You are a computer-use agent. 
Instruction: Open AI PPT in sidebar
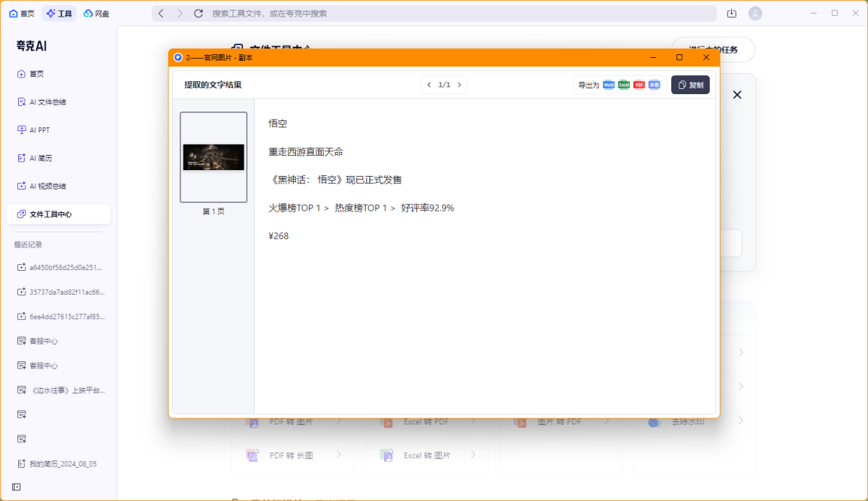[40, 130]
